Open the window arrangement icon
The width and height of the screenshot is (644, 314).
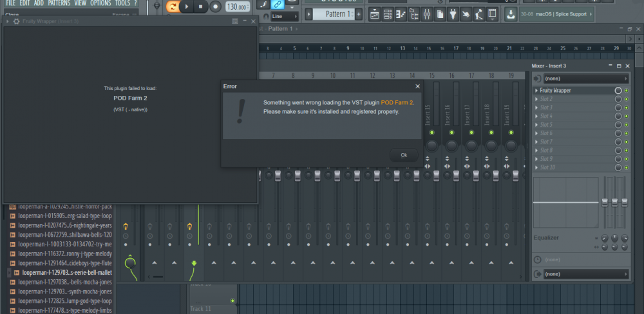click(x=492, y=14)
